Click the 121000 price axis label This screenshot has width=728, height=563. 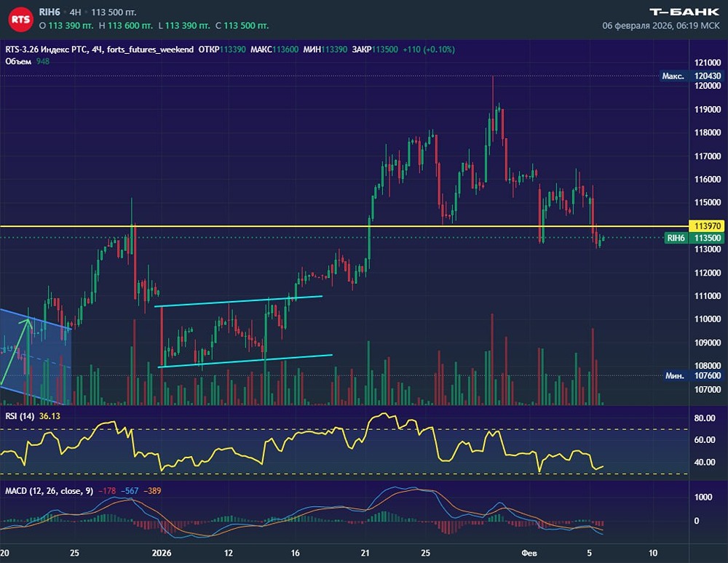[708, 63]
